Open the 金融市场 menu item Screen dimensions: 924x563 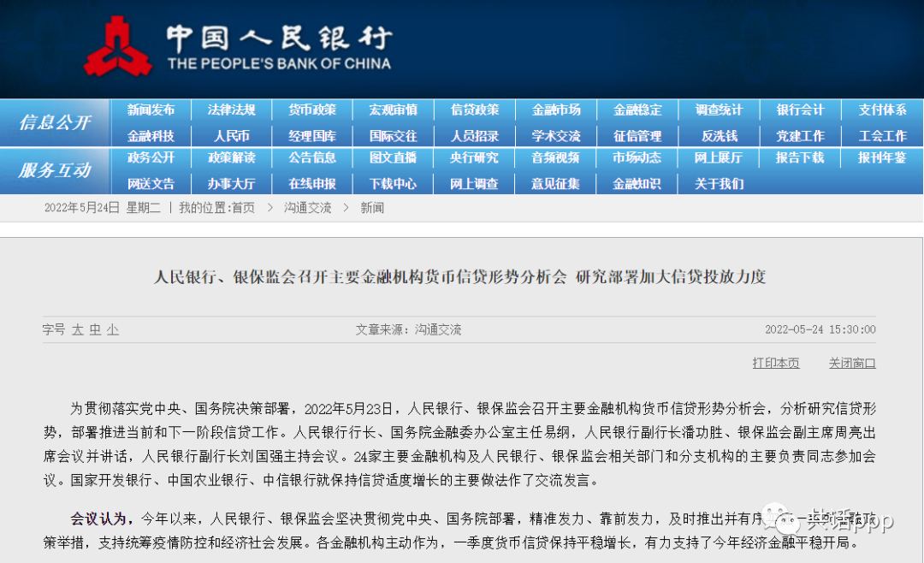tap(556, 110)
